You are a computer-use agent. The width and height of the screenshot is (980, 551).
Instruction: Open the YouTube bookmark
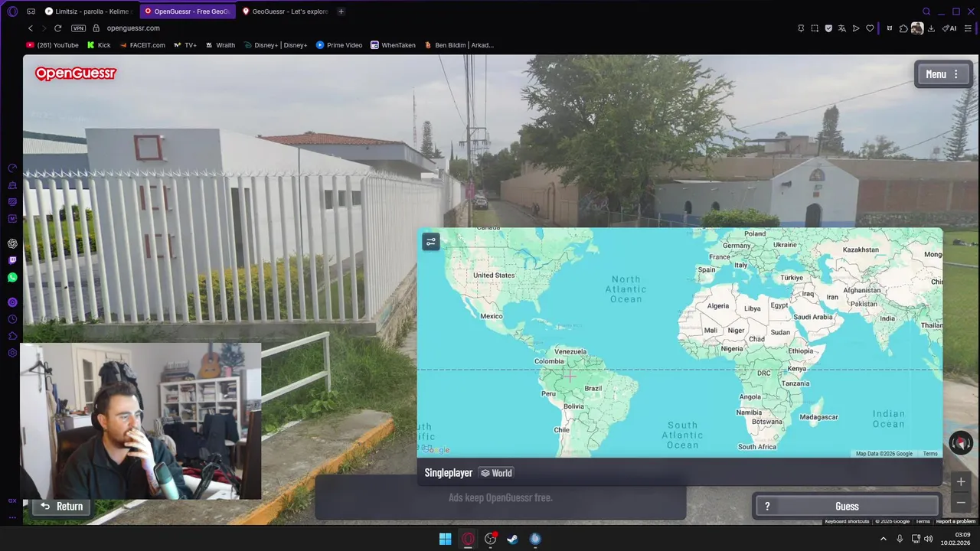pos(52,45)
